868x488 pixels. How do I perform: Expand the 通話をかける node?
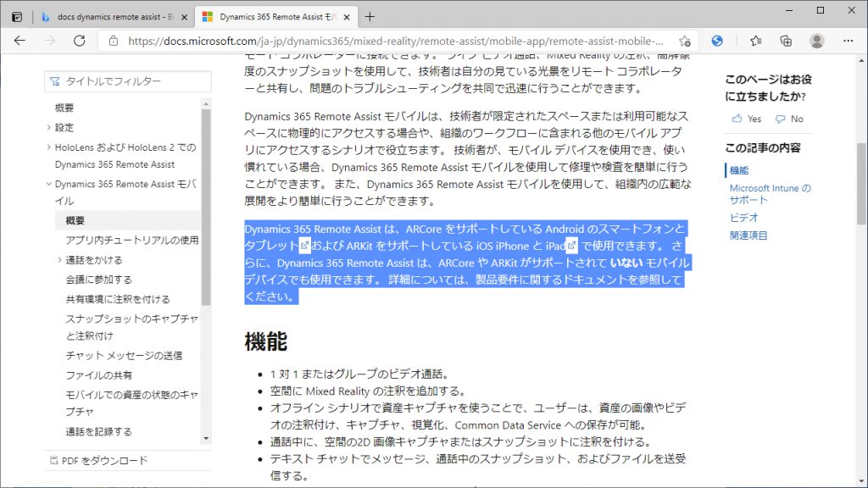tap(60, 259)
